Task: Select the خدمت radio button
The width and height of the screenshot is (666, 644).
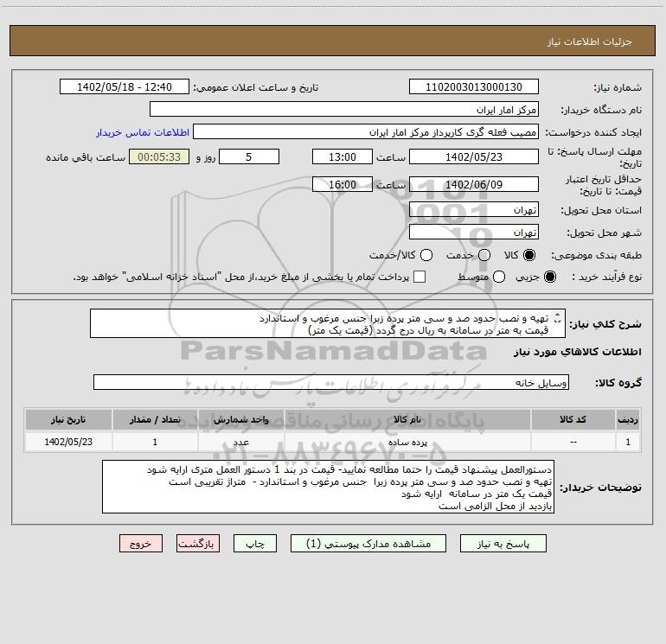Action: (484, 255)
